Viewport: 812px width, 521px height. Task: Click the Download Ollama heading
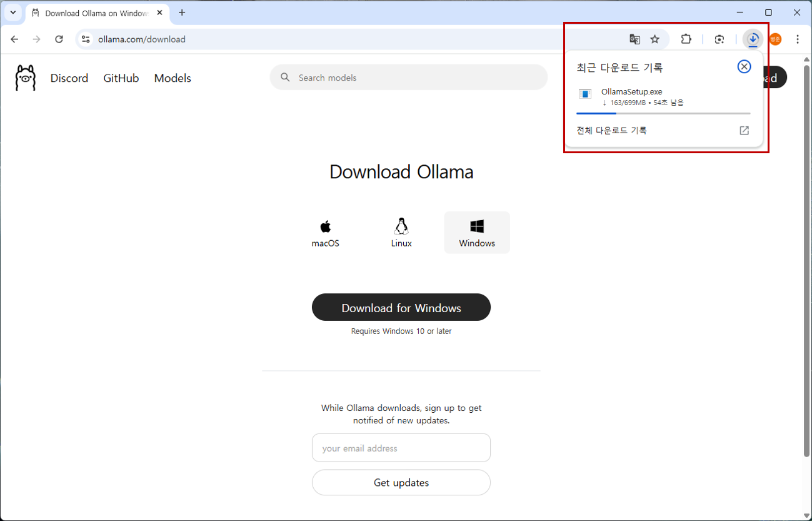401,172
